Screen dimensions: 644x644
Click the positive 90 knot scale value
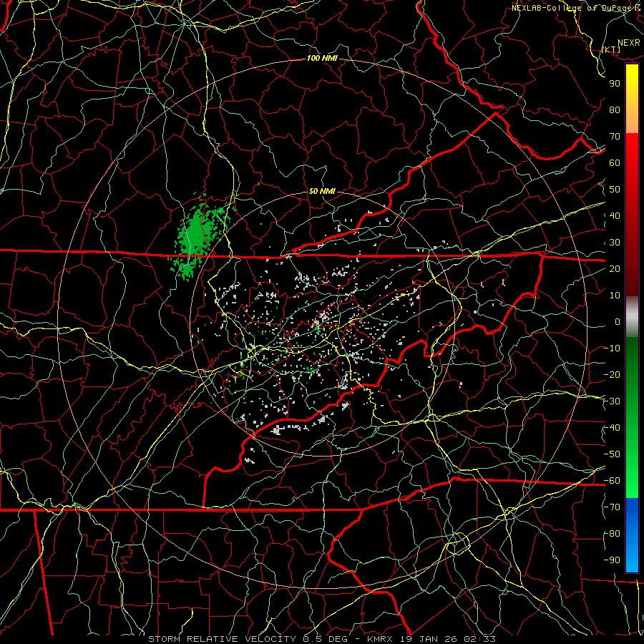click(x=615, y=84)
